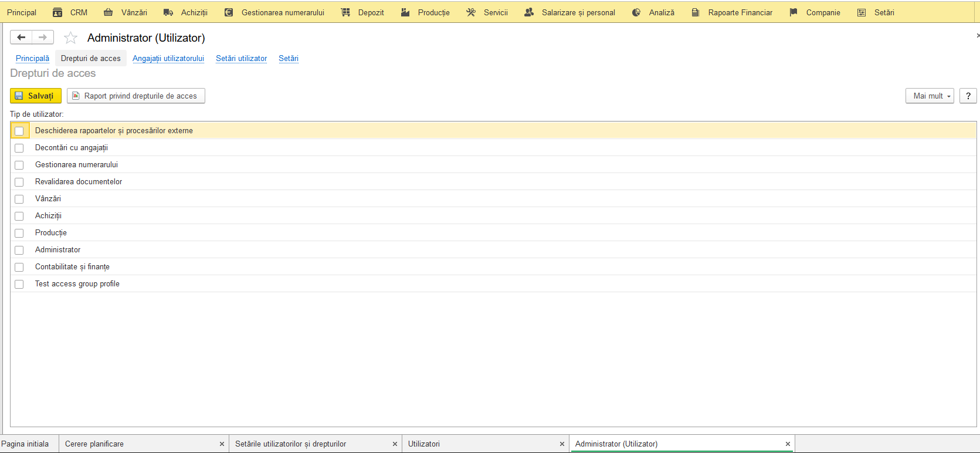
Task: Close the Cerere planificare bottom tab
Action: tap(222, 444)
